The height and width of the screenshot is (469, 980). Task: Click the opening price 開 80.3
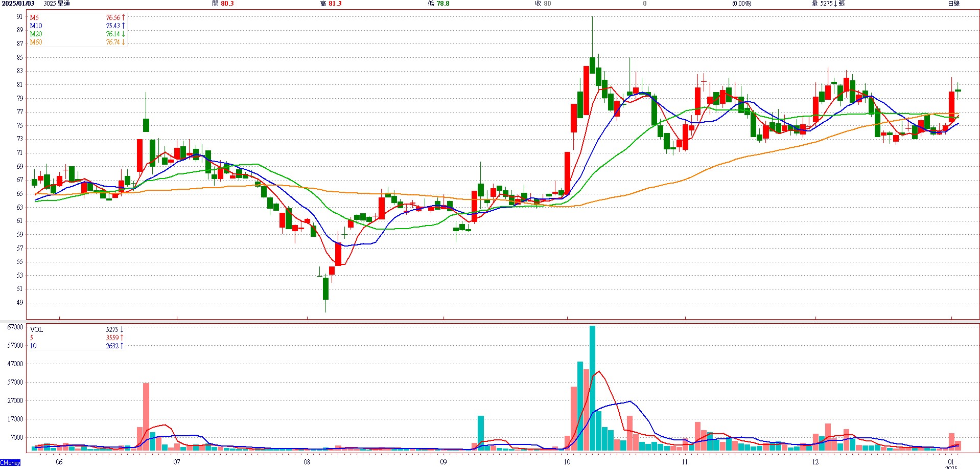pyautogui.click(x=223, y=4)
